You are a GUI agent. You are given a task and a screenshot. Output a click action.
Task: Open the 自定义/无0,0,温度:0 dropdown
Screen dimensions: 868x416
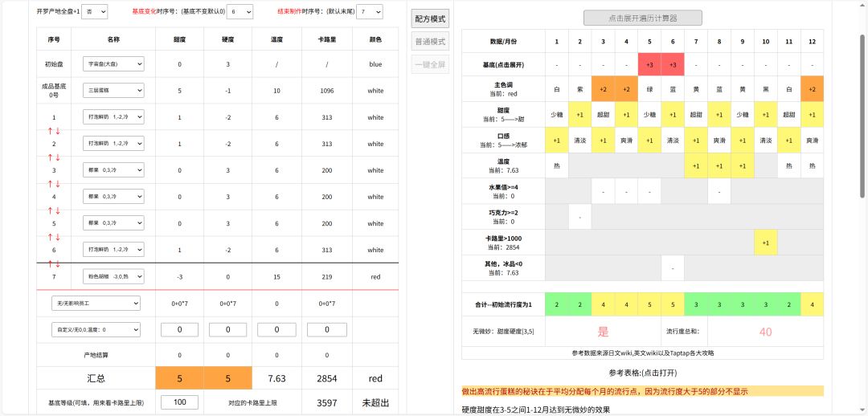96,330
